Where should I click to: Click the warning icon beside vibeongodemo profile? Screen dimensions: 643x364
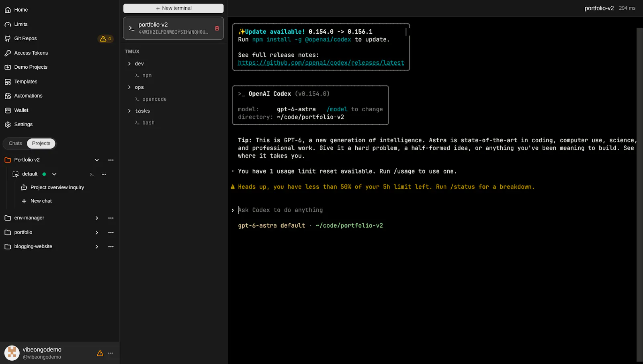click(x=100, y=354)
